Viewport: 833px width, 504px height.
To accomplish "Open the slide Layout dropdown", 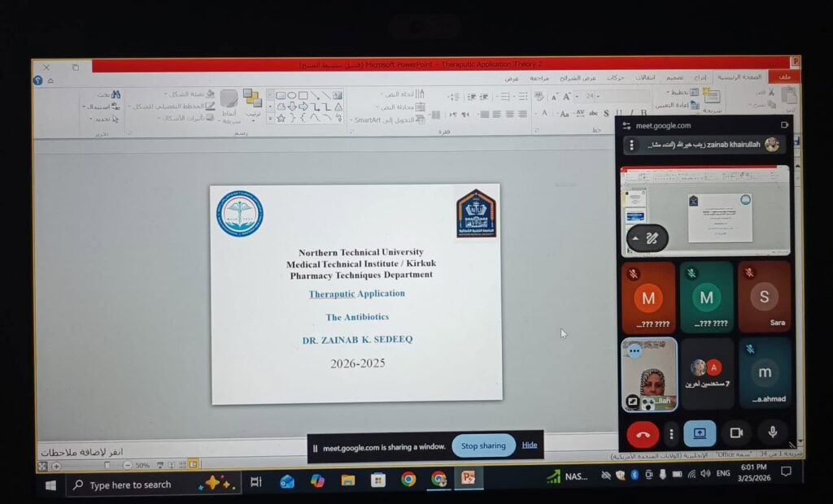I will click(683, 93).
